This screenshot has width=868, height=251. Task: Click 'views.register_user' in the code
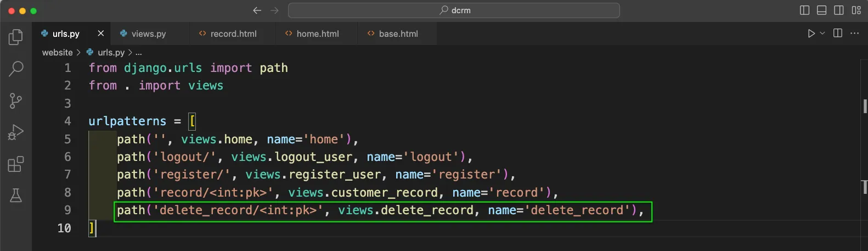pos(313,175)
